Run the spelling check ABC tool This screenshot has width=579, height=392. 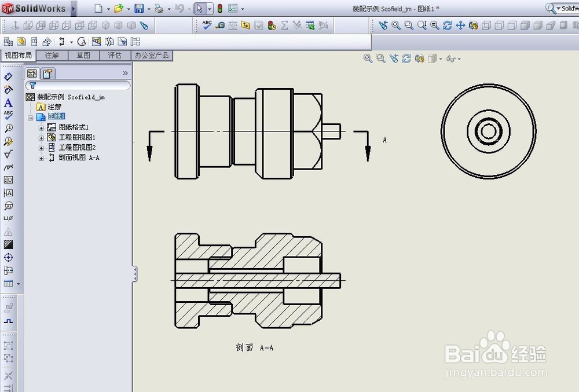[206, 25]
